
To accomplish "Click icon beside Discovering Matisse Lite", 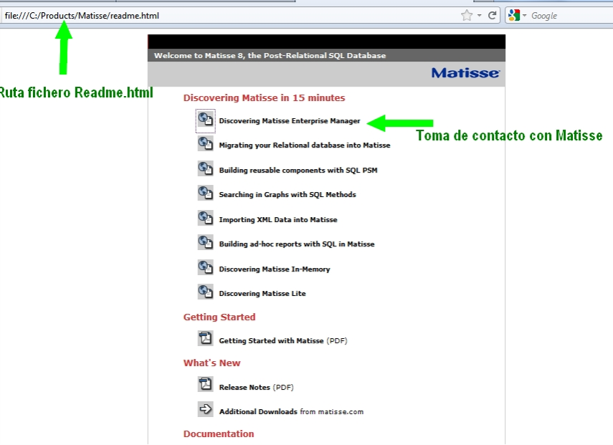I will (205, 292).
